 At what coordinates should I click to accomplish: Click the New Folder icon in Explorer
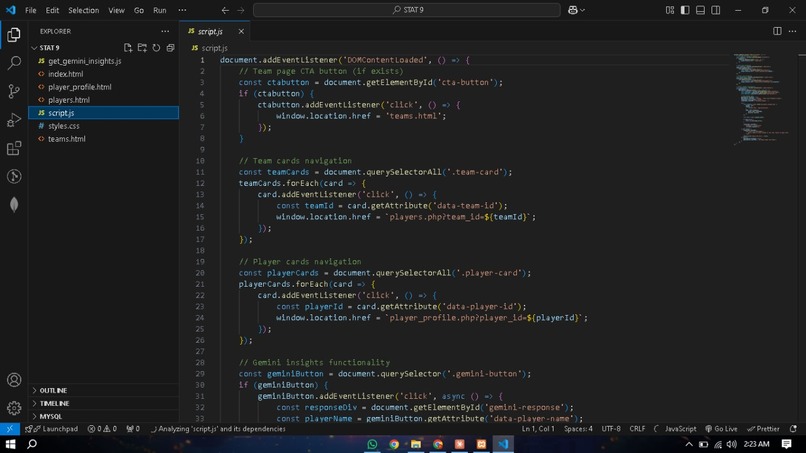point(142,48)
